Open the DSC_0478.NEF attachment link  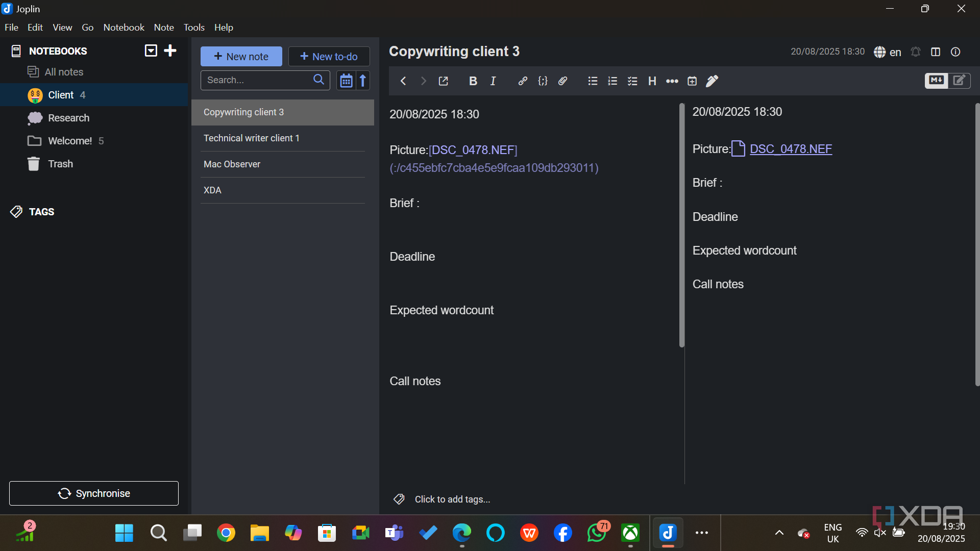791,149
